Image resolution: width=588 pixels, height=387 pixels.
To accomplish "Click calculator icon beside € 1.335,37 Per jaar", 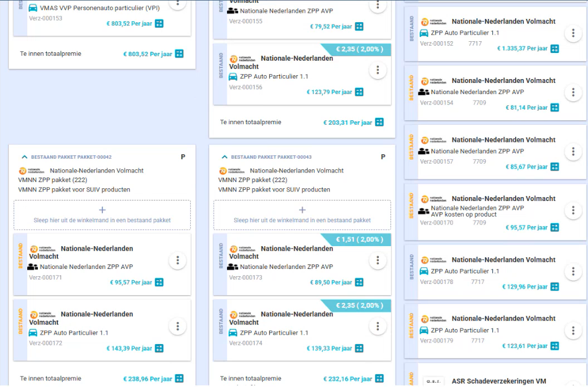I will 555,48.
